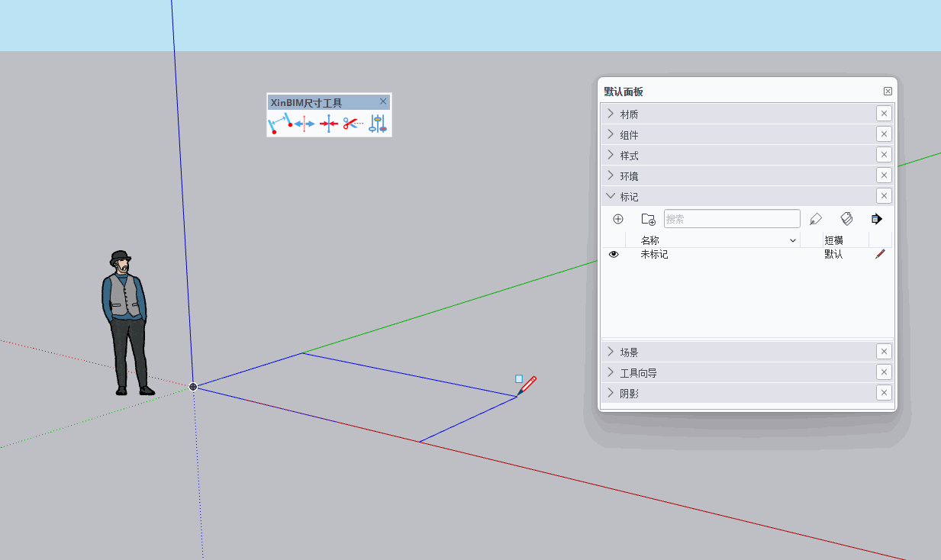Image resolution: width=941 pixels, height=560 pixels.
Task: Select the 未标记 tag row
Action: [x=654, y=254]
